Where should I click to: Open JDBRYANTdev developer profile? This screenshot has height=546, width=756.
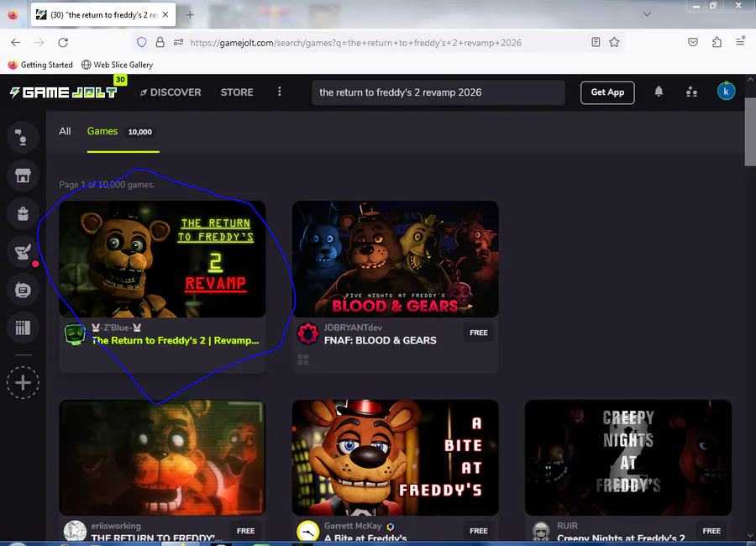pyautogui.click(x=353, y=328)
